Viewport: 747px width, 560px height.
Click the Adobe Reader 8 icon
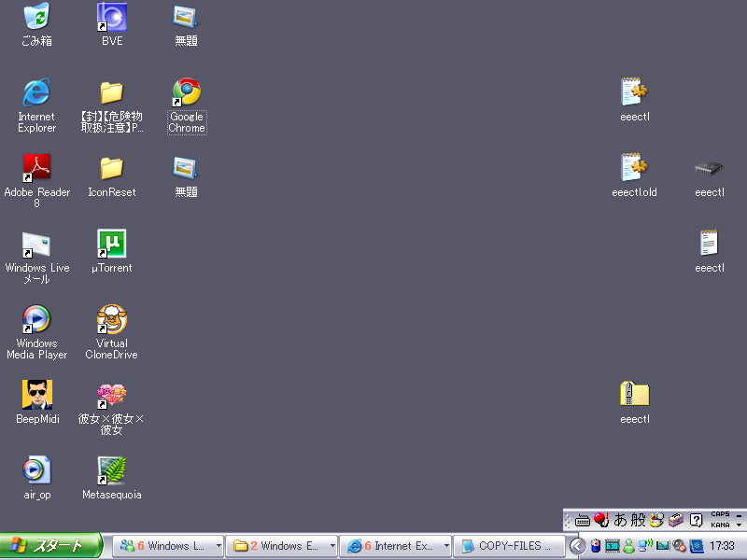(x=36, y=168)
